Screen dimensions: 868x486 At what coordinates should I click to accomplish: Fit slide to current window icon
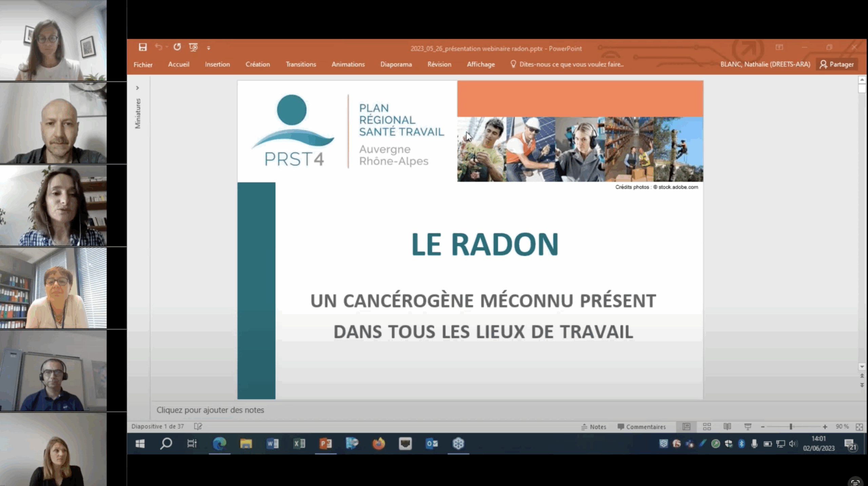coord(859,427)
